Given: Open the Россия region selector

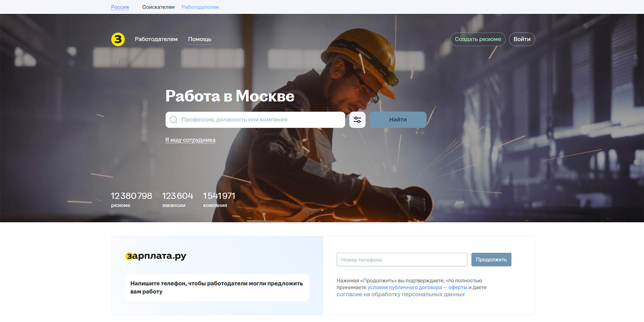Looking at the screenshot, I should coord(120,7).
